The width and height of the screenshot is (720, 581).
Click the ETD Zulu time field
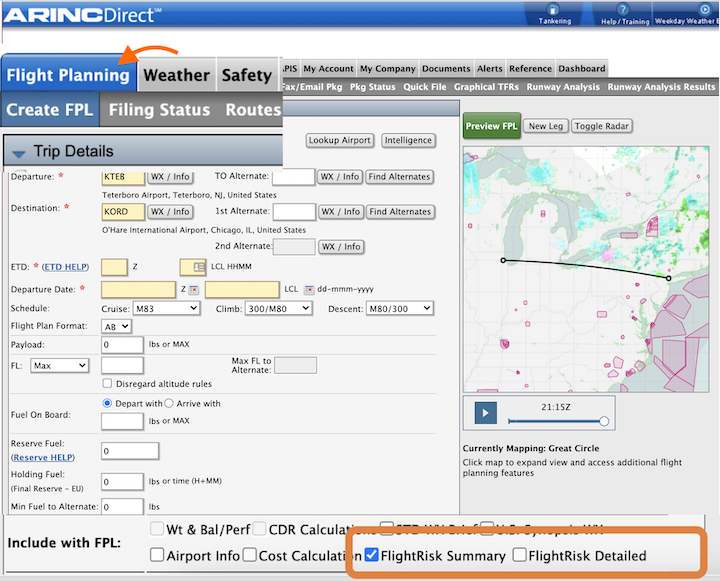[x=114, y=267]
